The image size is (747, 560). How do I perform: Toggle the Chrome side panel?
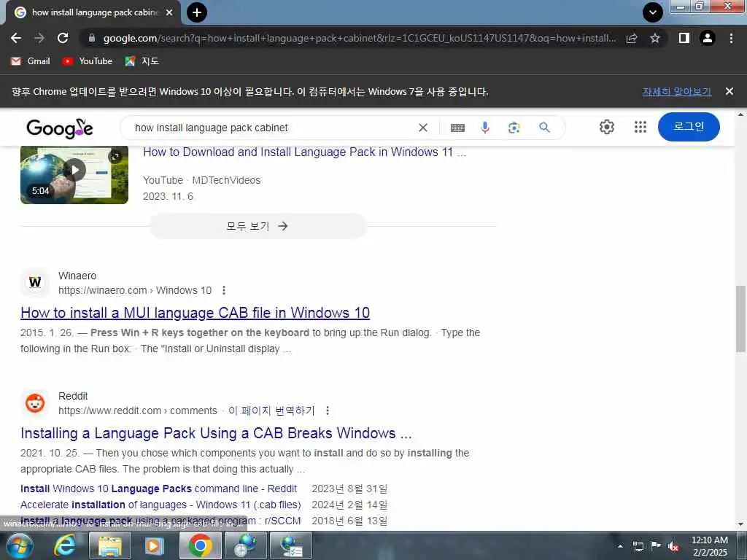[x=684, y=38]
